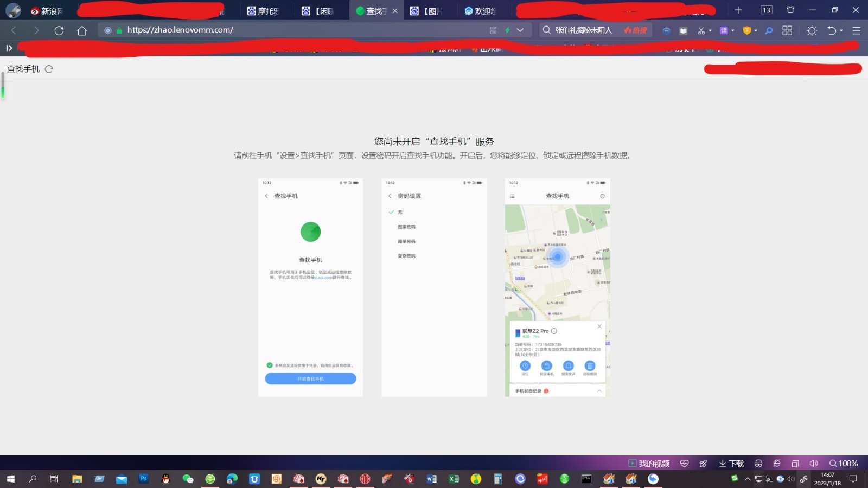
Task: Toggle the brightness sun icon in toolbar
Action: (x=812, y=30)
